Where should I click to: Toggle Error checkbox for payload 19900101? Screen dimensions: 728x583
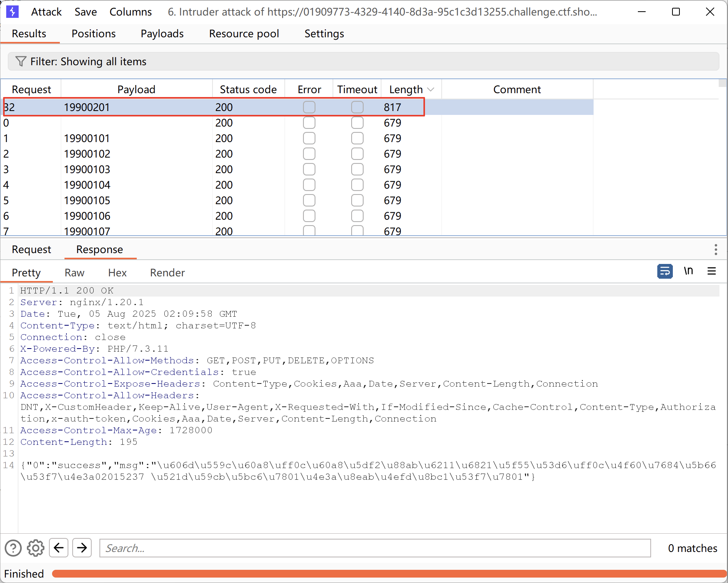point(309,138)
